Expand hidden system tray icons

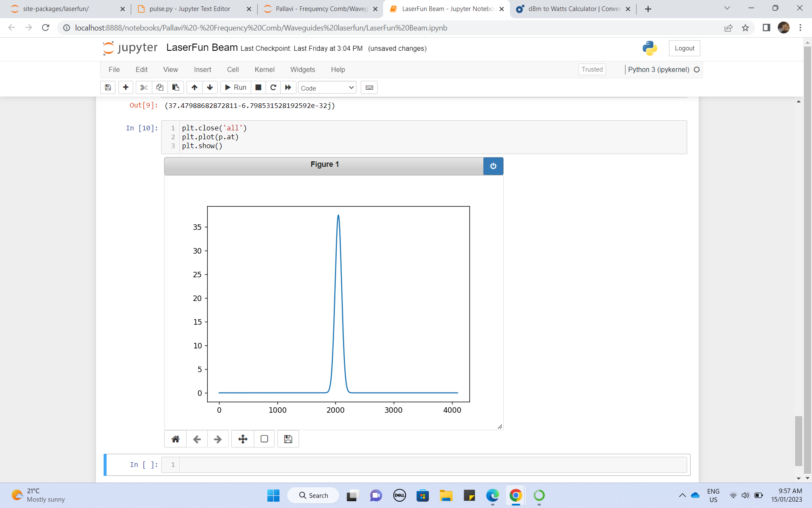[682, 495]
